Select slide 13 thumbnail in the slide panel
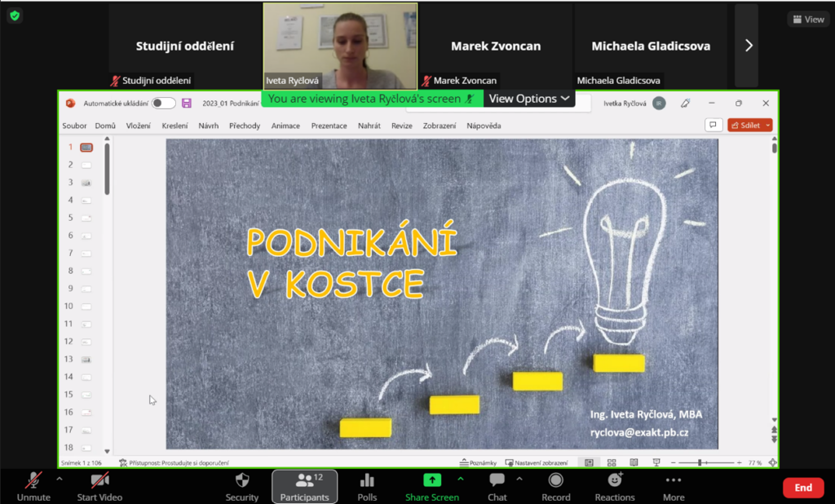This screenshot has height=504, width=835. (86, 360)
